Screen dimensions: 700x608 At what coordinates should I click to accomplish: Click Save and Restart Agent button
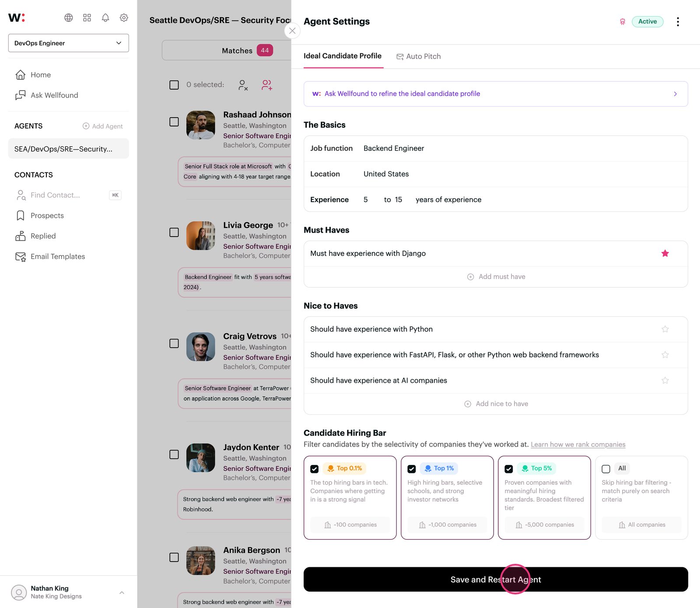point(496,580)
